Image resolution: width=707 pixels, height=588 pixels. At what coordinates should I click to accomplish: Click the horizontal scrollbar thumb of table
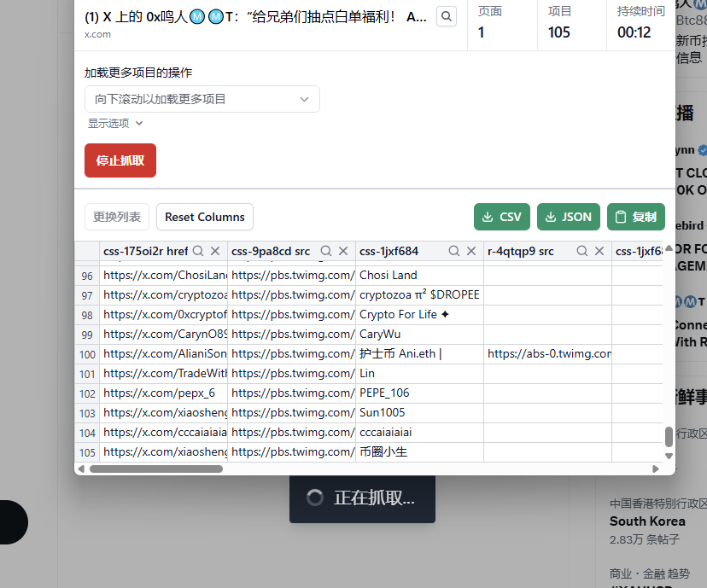point(156,469)
